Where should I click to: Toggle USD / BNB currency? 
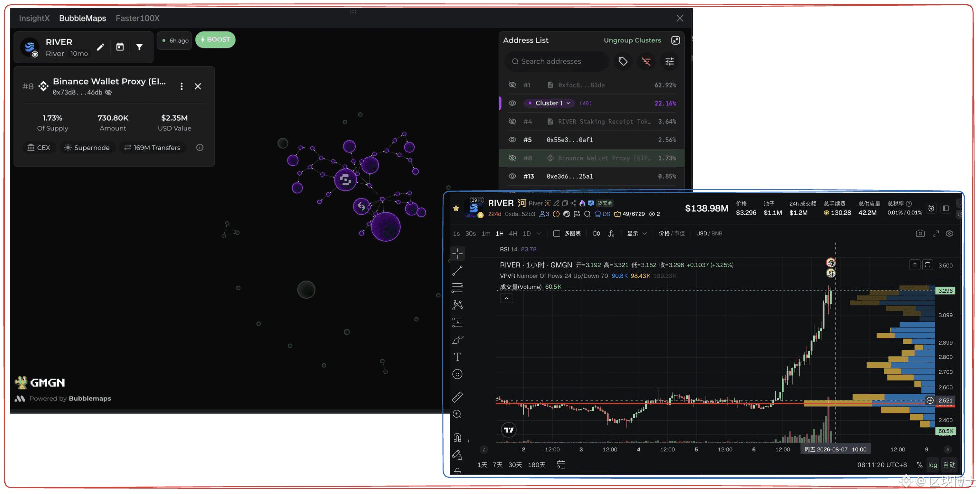pyautogui.click(x=709, y=234)
